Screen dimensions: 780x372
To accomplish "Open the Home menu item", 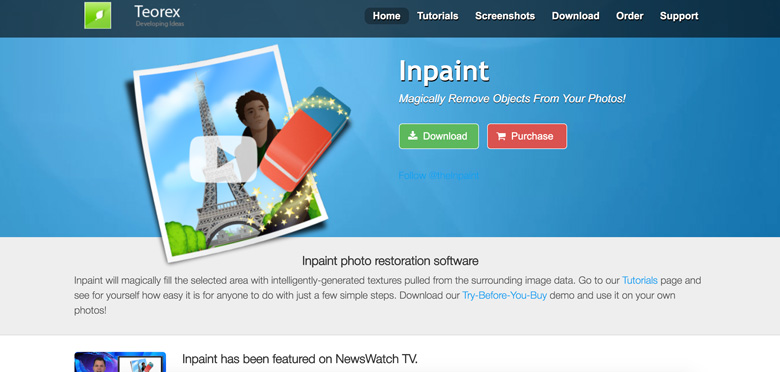I will click(387, 16).
